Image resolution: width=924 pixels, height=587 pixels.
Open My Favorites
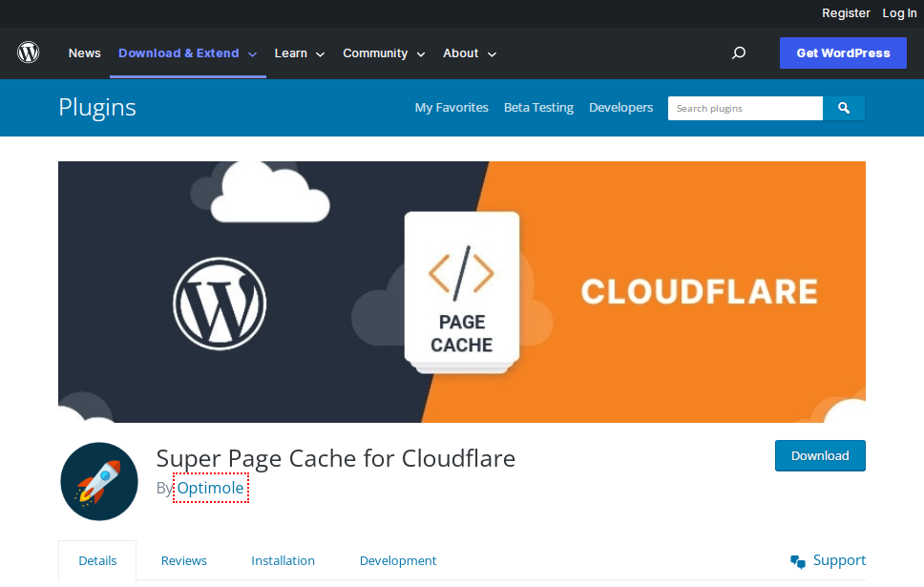[x=451, y=108]
